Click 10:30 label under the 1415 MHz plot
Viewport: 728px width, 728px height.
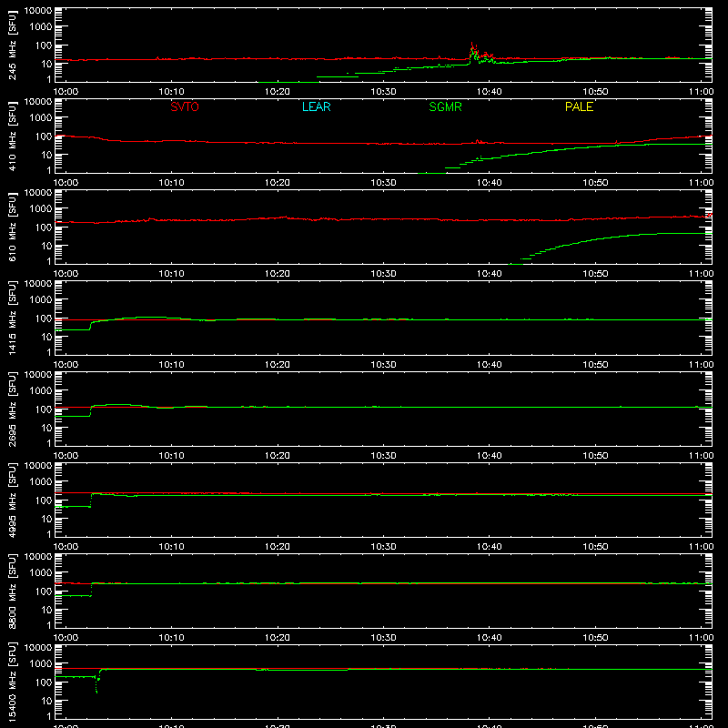tap(383, 365)
